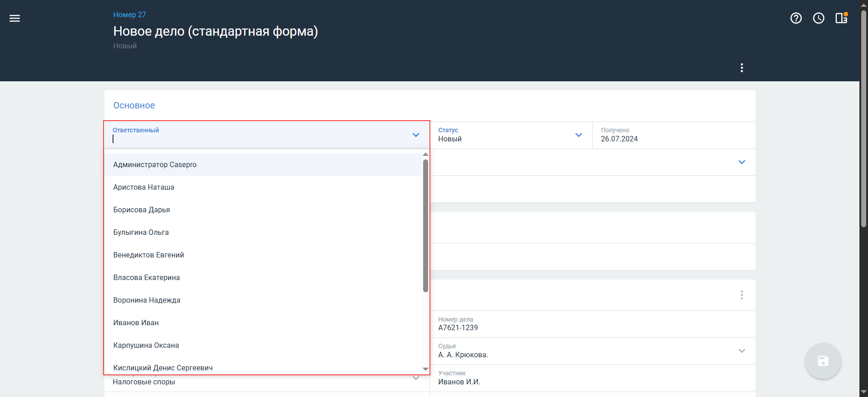Click the Номер 27 link
Screen dimensions: 868x397
130,14
